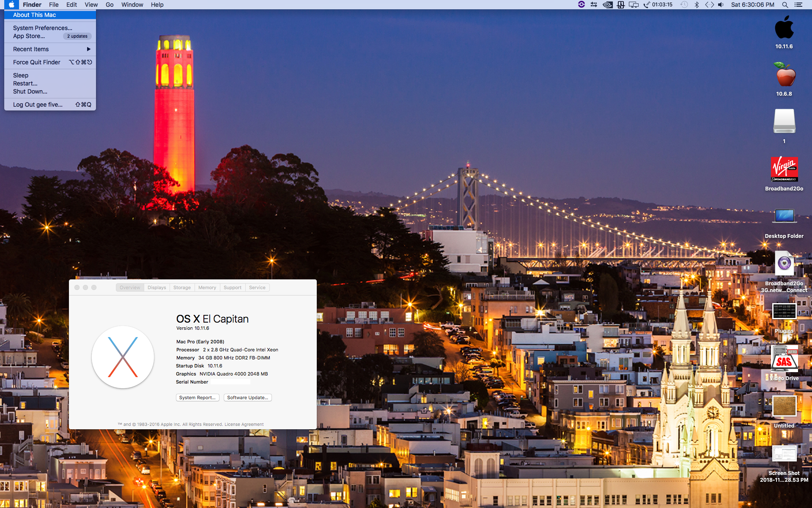Select Broadband2Go 3G network Connect icon

785,263
